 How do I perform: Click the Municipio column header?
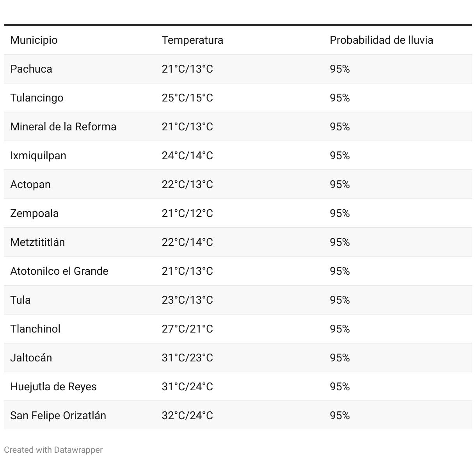click(34, 40)
